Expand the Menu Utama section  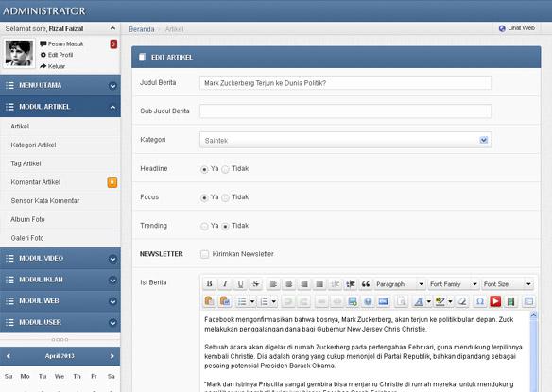[60, 85]
